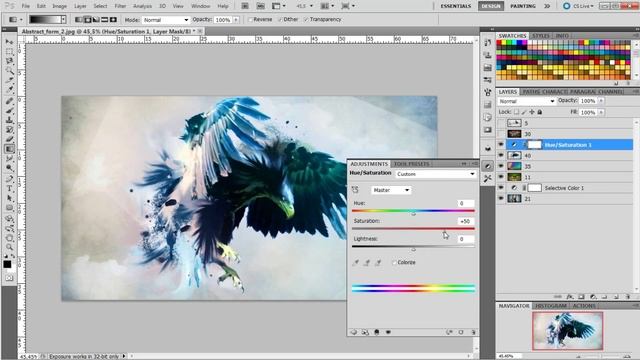Click the Saturation value field

coord(465,221)
